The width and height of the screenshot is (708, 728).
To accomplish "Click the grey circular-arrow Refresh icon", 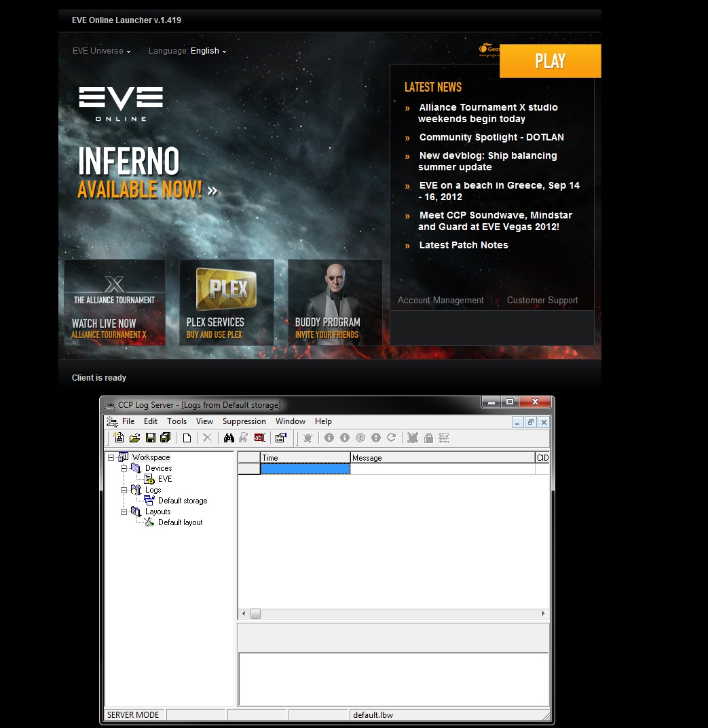I will pyautogui.click(x=392, y=438).
